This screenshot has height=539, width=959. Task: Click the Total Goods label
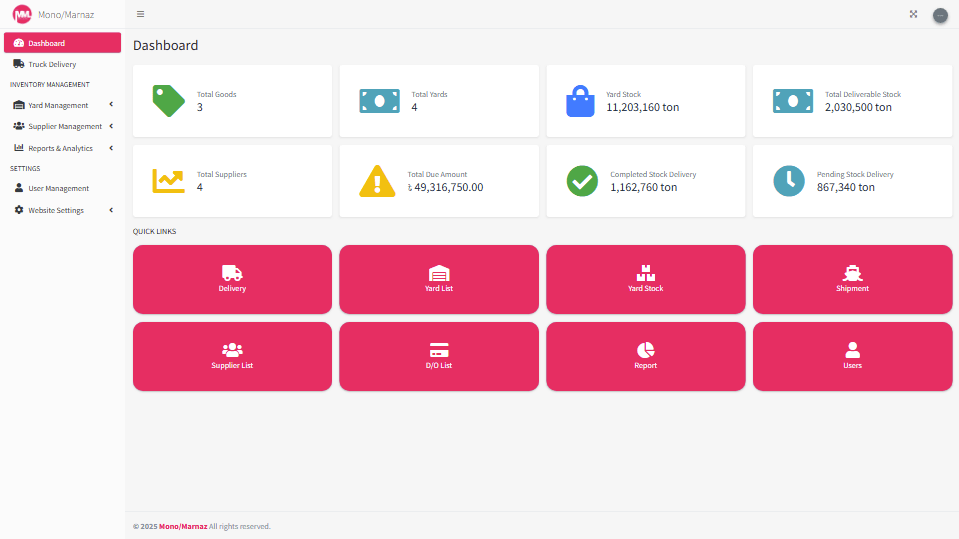click(217, 94)
